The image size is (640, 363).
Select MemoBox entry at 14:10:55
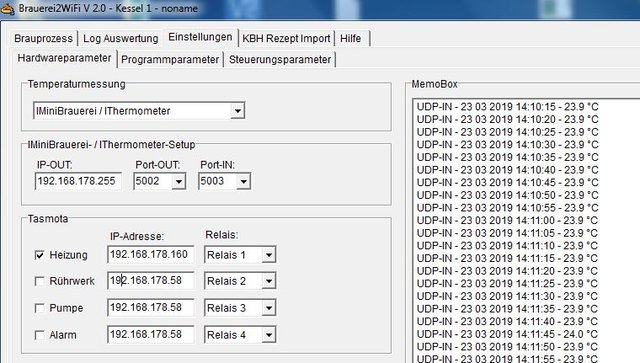pos(507,208)
